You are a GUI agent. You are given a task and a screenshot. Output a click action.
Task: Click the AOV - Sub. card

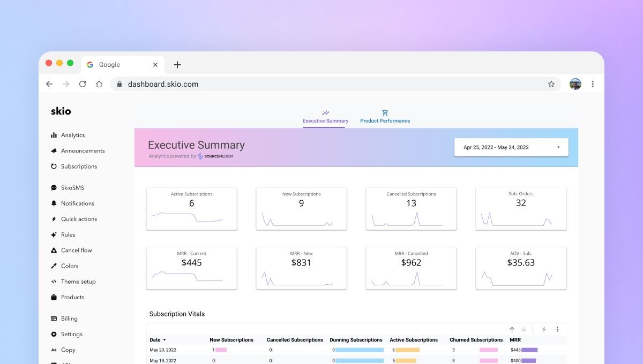(x=521, y=268)
